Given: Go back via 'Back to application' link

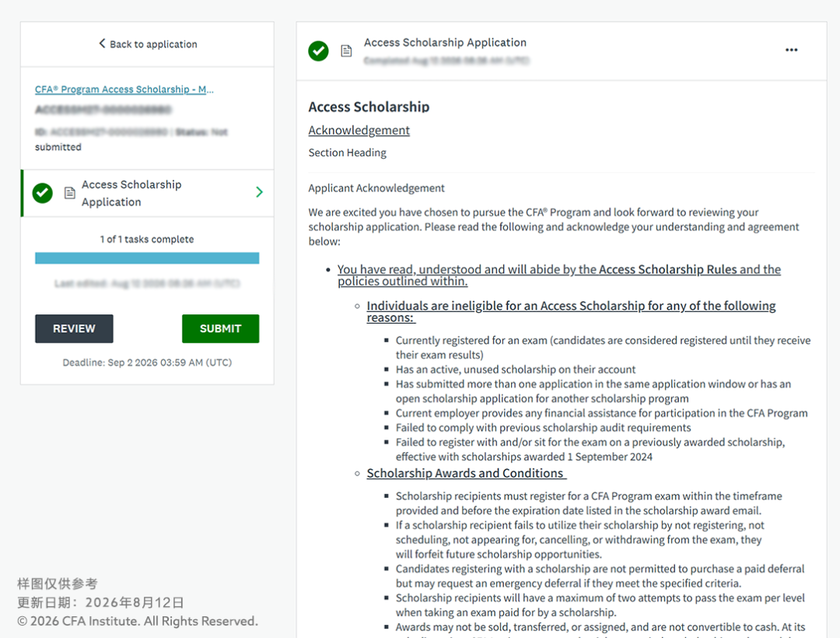Looking at the screenshot, I should pyautogui.click(x=148, y=44).
